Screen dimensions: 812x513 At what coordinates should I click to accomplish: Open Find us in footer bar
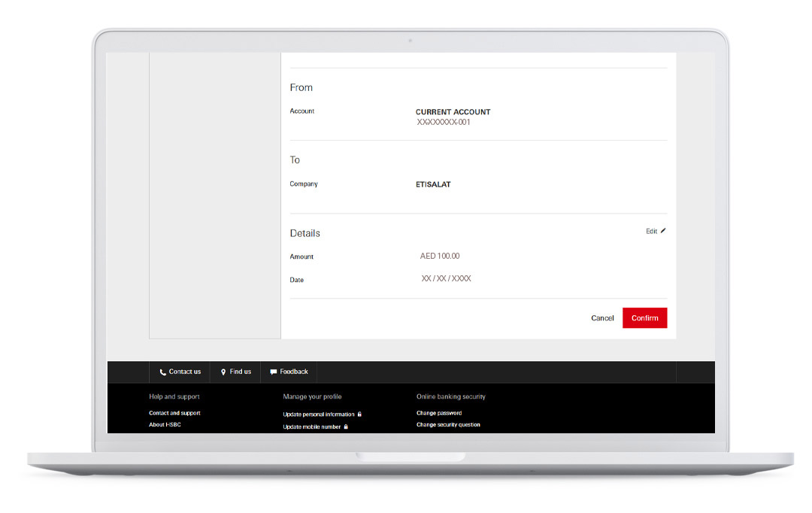click(235, 372)
